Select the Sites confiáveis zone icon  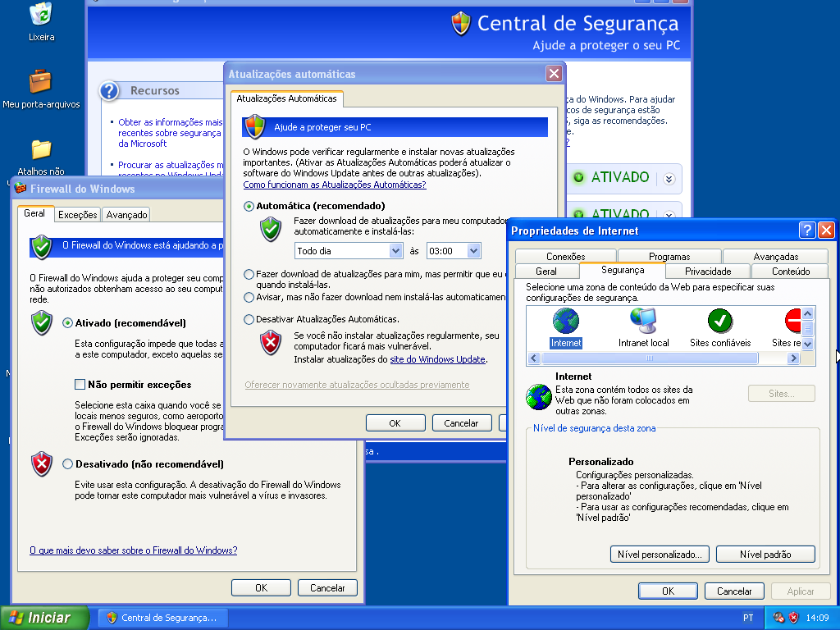[720, 321]
